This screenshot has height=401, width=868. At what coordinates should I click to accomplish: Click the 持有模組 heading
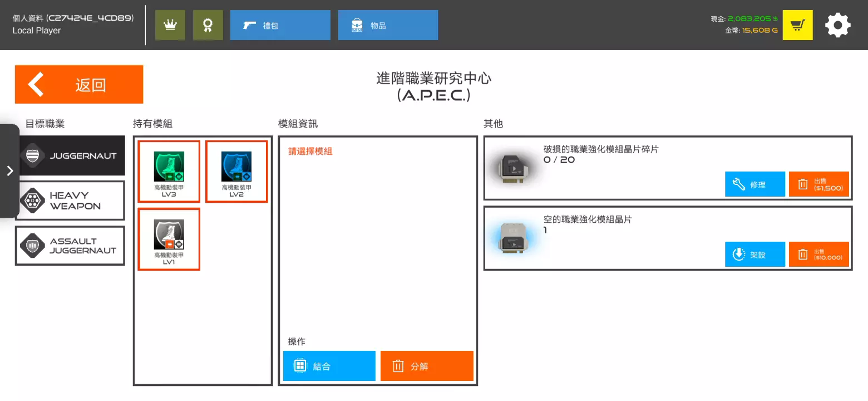click(153, 124)
